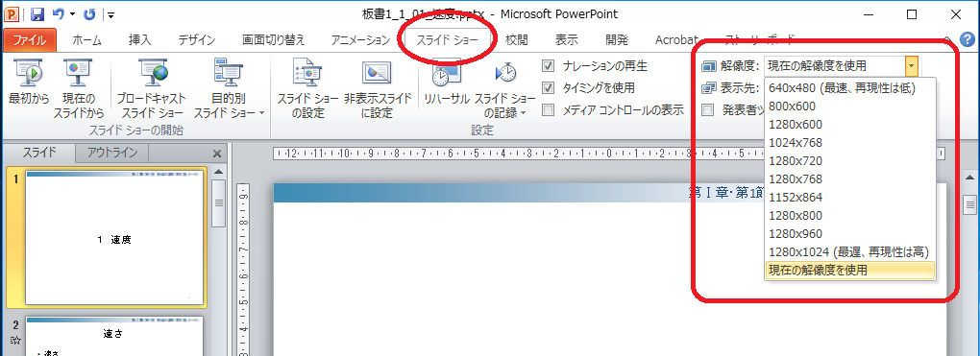The height and width of the screenshot is (356, 980).
Task: Open the アニメーション (Animations) tab
Action: (360, 40)
